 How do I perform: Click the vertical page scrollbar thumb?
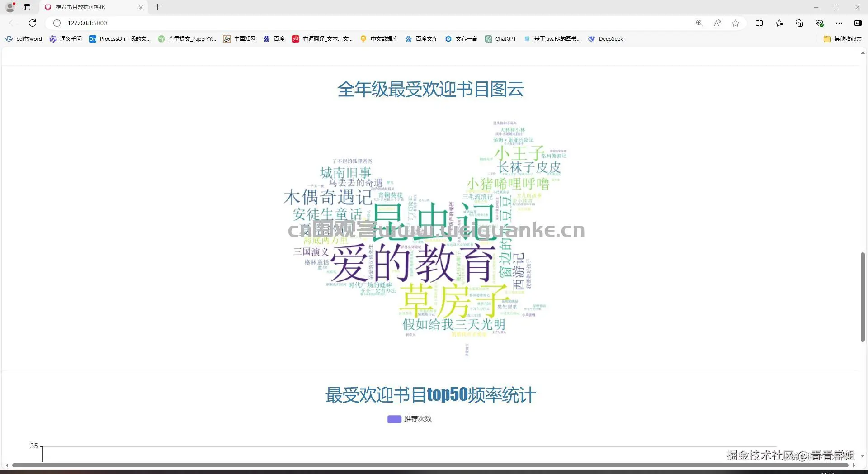click(863, 297)
